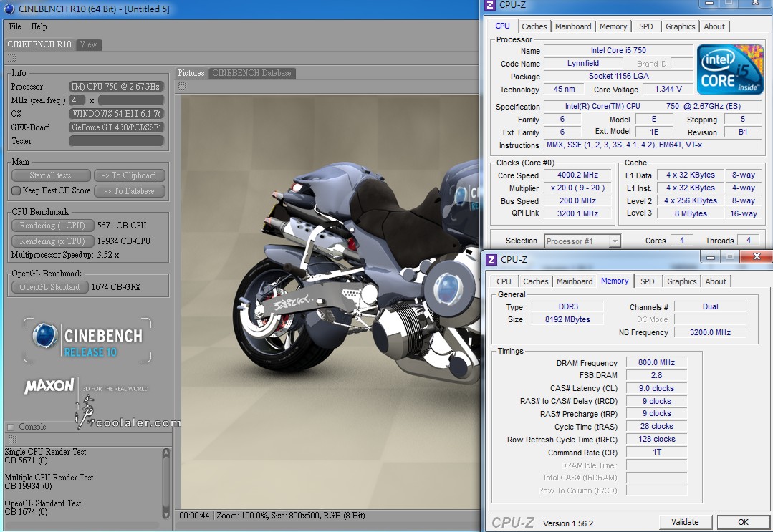Click the MHz multiplier field showing 4
This screenshot has width=773, height=532.
(x=77, y=100)
